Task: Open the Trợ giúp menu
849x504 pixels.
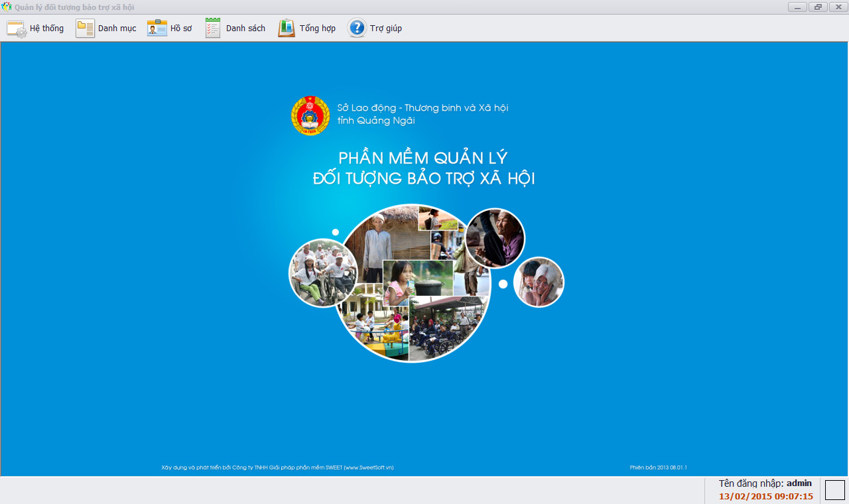Action: [x=386, y=29]
